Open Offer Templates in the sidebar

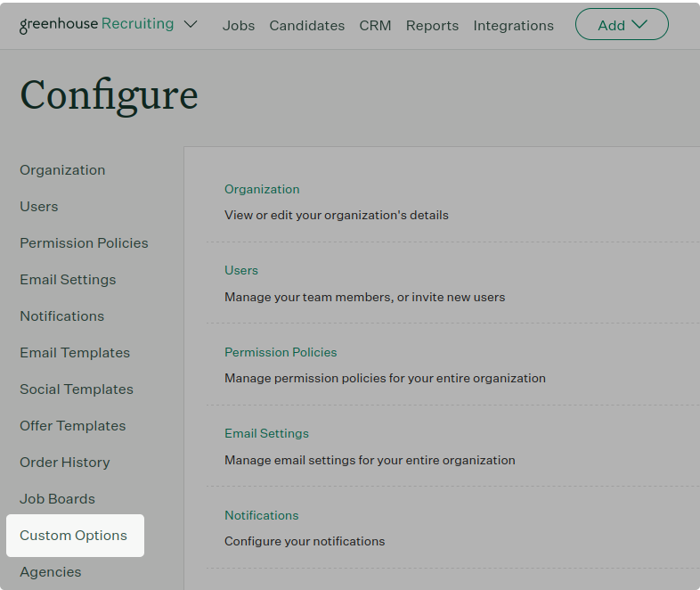pyautogui.click(x=73, y=426)
